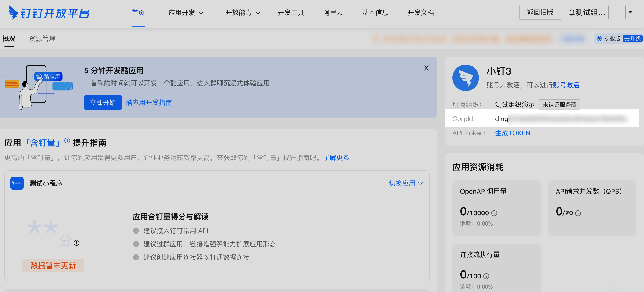Viewport: 644px width, 292px height.
Task: Click the 测试组织演示 organization name
Action: 515,105
